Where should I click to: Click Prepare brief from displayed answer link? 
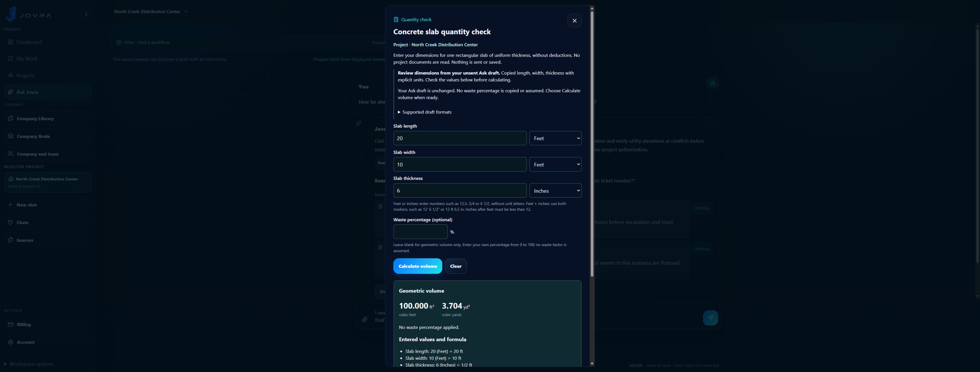(x=349, y=59)
